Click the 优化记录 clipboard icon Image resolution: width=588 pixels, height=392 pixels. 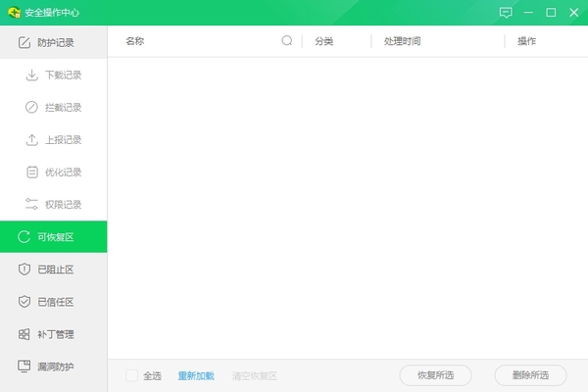tap(31, 171)
